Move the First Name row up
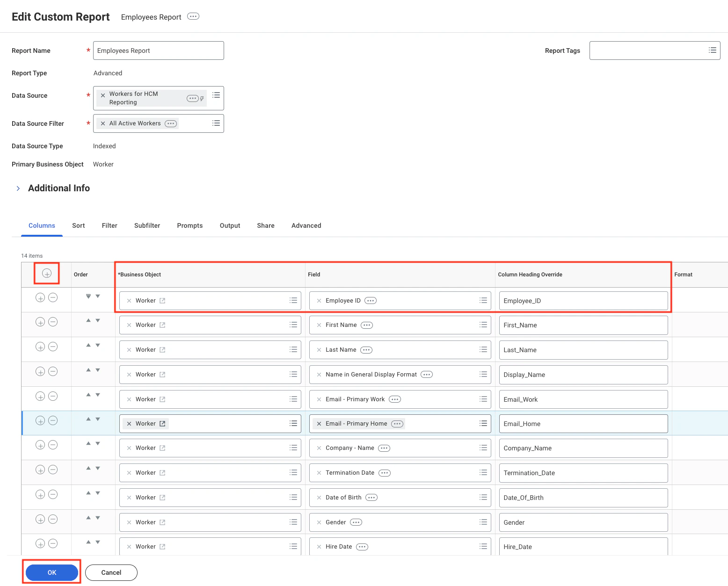The image size is (728, 586). tap(88, 322)
